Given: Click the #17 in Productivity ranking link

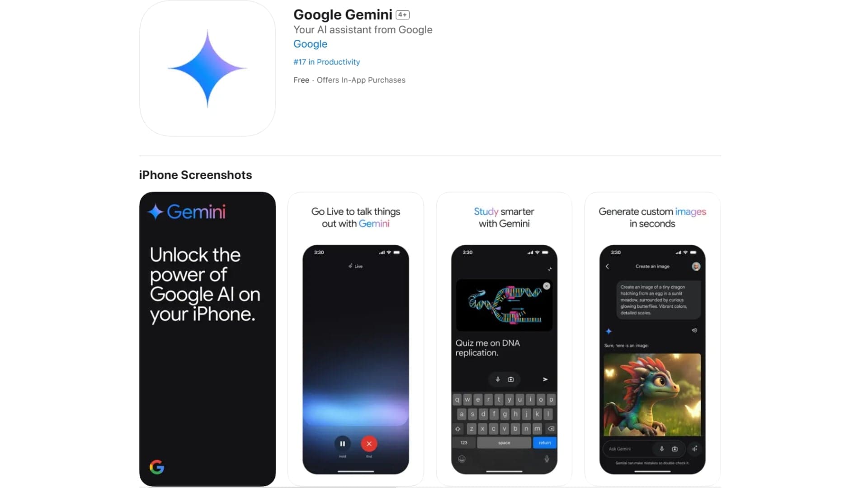Looking at the screenshot, I should coord(327,61).
